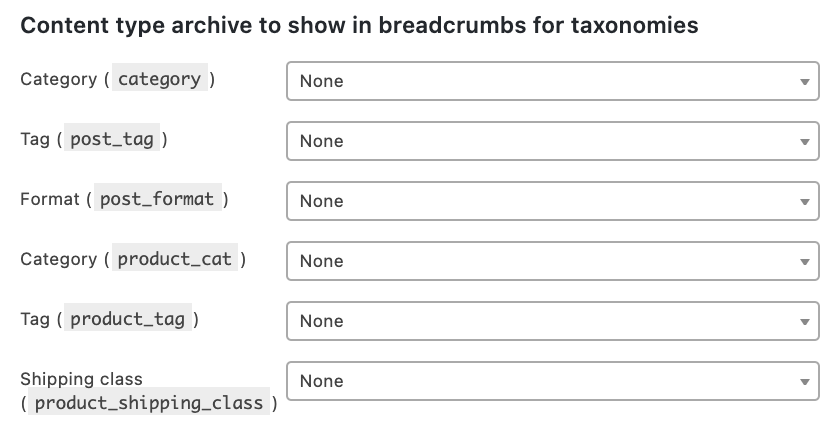Click the arrow icon on the product_cat select

tap(804, 262)
